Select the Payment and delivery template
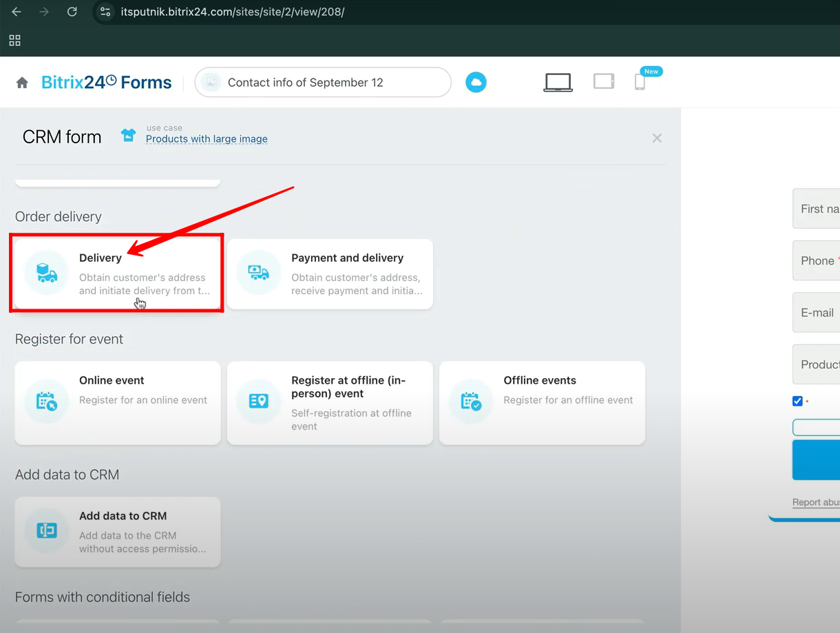 [x=330, y=274]
